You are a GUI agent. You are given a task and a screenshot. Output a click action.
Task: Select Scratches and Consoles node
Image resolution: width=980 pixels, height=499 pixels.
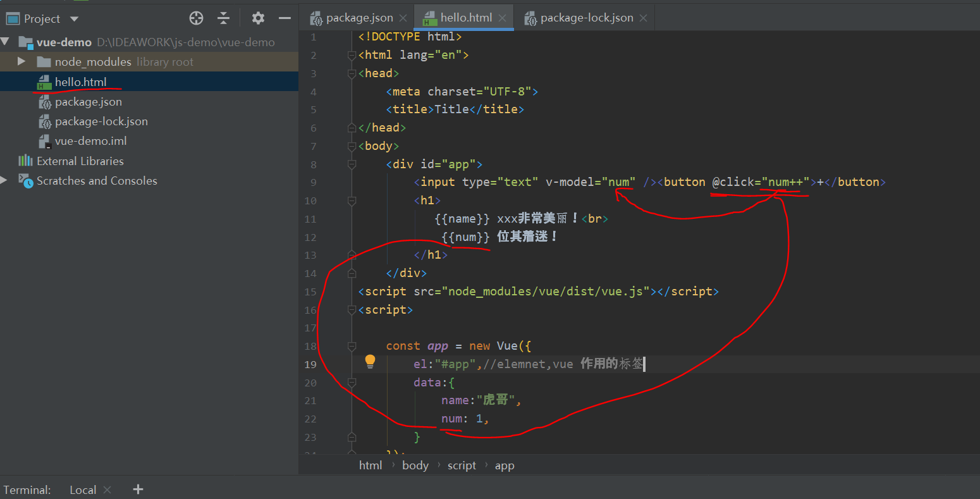point(97,180)
